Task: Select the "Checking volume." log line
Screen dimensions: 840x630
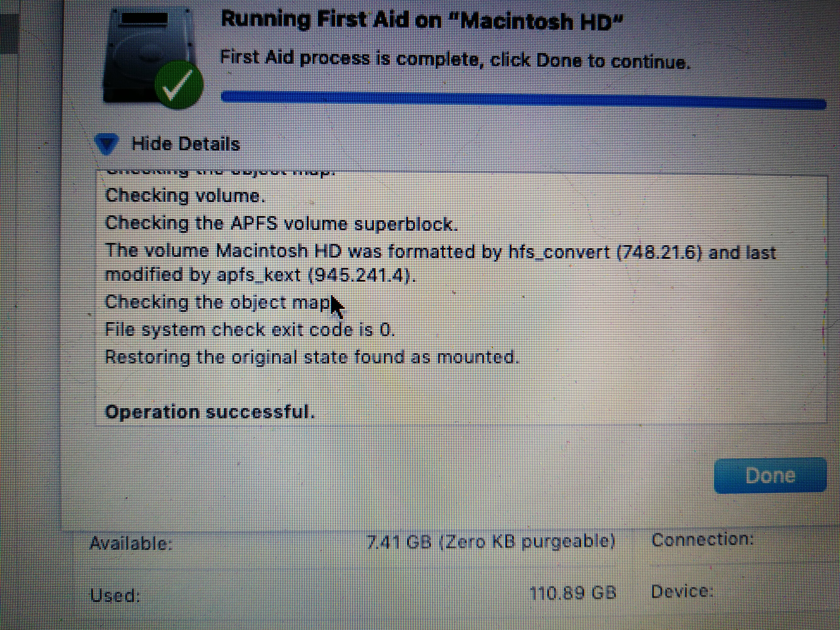Action: click(185, 196)
